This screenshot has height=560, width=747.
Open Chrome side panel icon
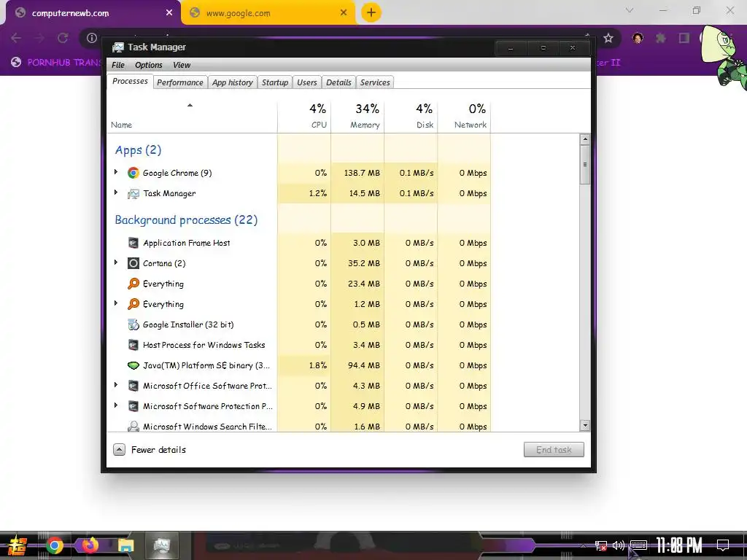684,38
